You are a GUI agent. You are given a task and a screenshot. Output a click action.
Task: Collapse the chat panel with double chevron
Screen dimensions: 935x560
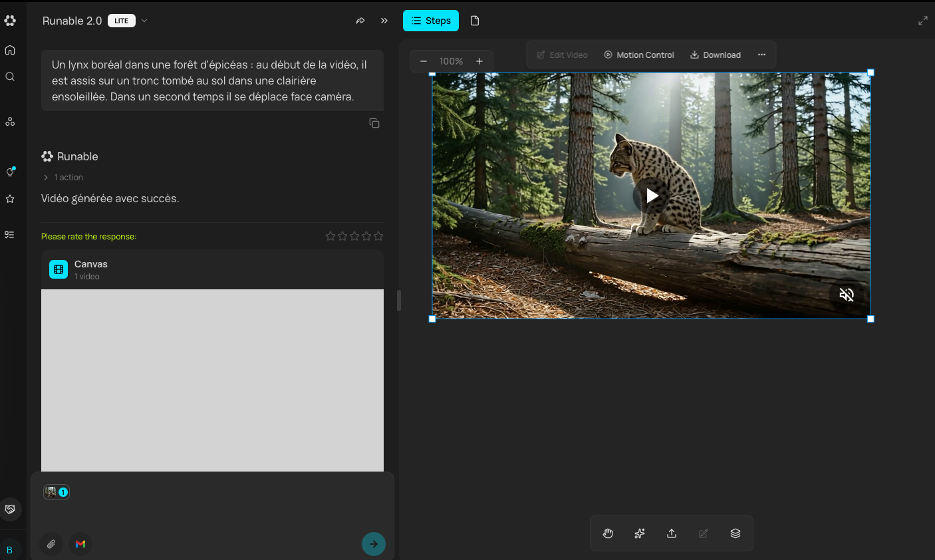[x=384, y=21]
